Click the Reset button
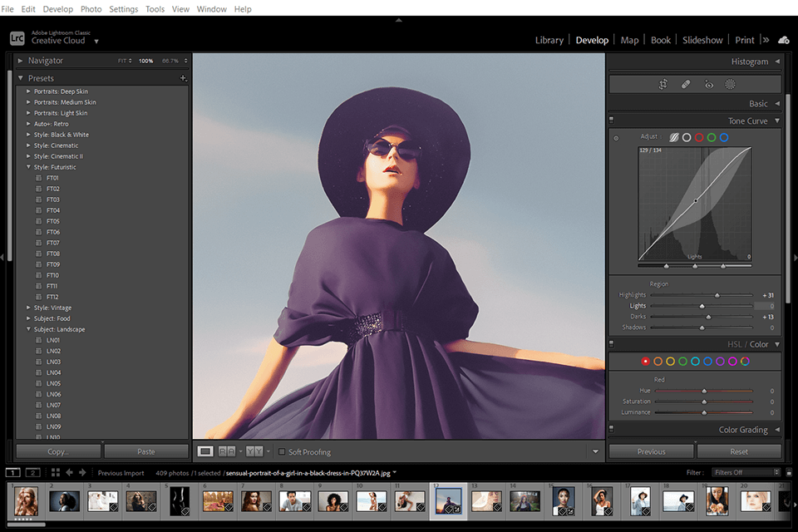The image size is (798, 532). tap(739, 451)
